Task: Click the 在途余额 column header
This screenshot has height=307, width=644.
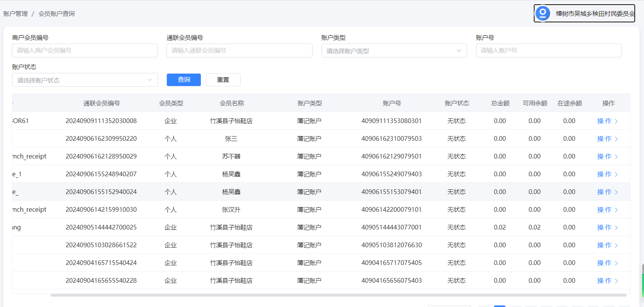Action: pos(570,103)
